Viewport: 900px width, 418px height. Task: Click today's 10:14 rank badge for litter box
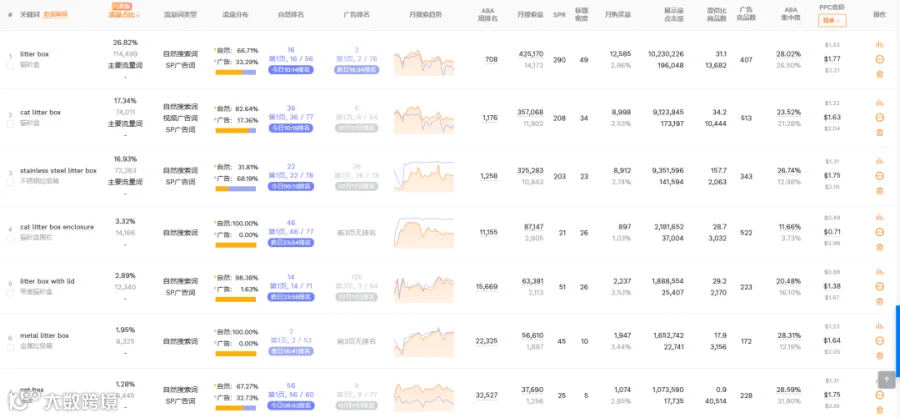pos(290,69)
